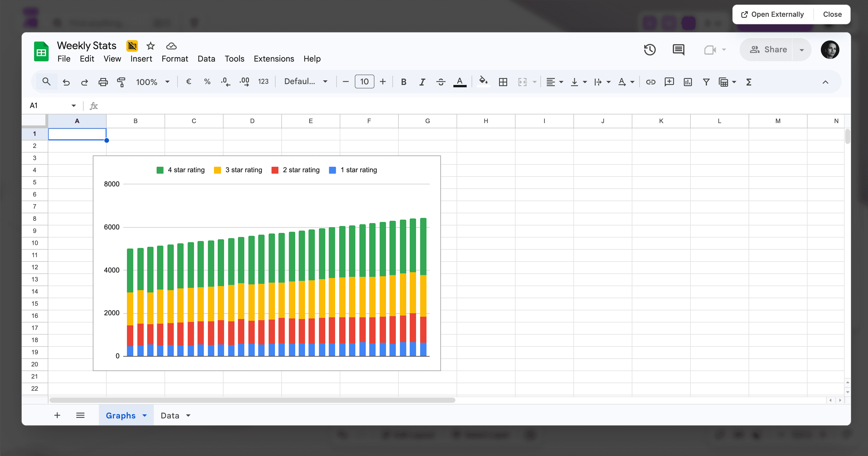868x456 pixels.
Task: Click the print icon
Action: 103,82
